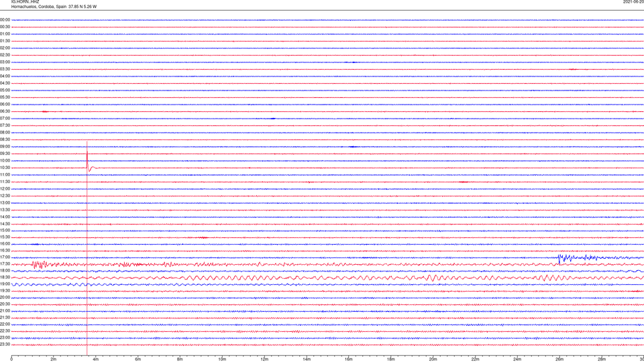Click the 16m tick on the time axis
Screen dimensions: 644x362
point(349,359)
